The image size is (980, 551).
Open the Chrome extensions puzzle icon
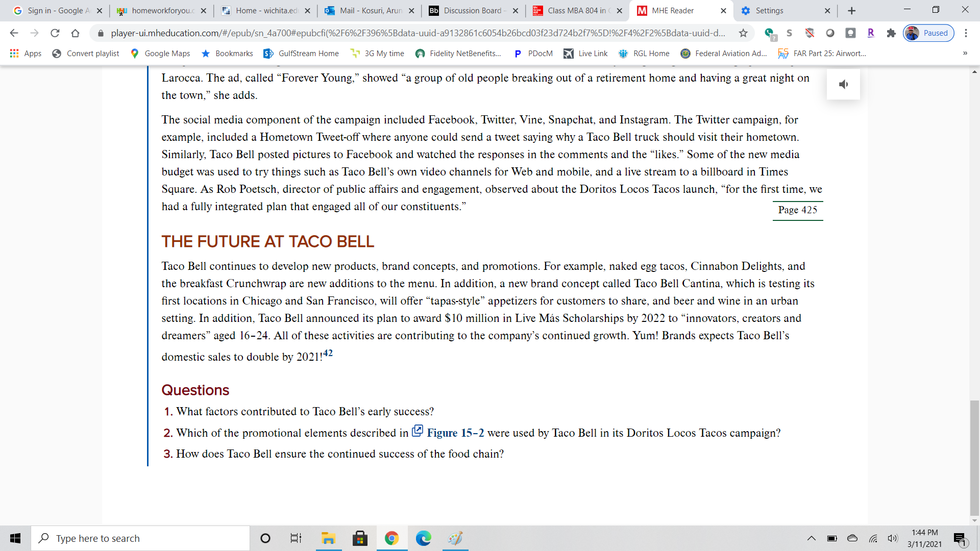coord(891,33)
